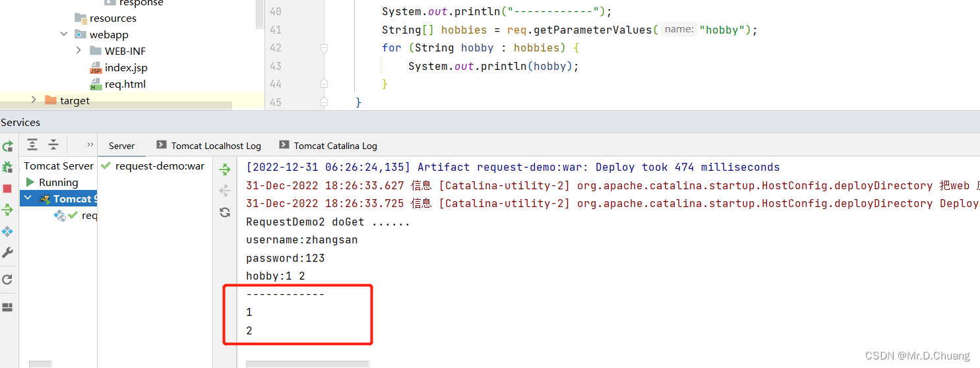Click the Tomcat cat icon in Services tree
Screen dimensions: 980x368
point(44,199)
